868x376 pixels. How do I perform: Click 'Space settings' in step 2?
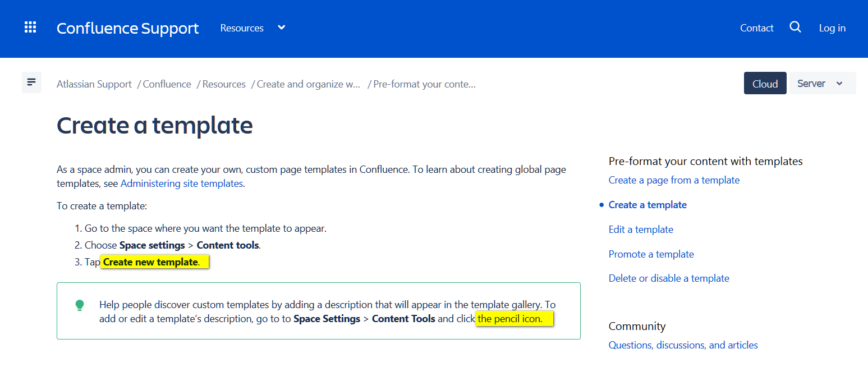(152, 245)
